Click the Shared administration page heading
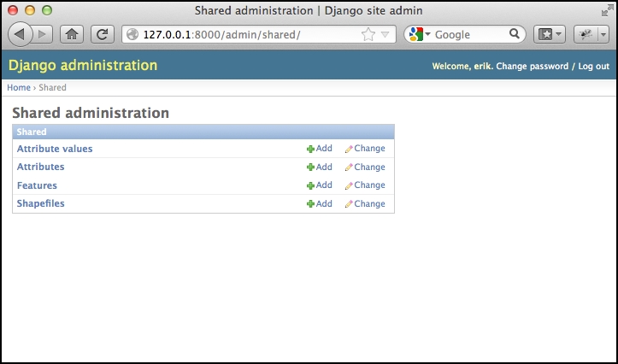The image size is (618, 364). click(x=91, y=113)
